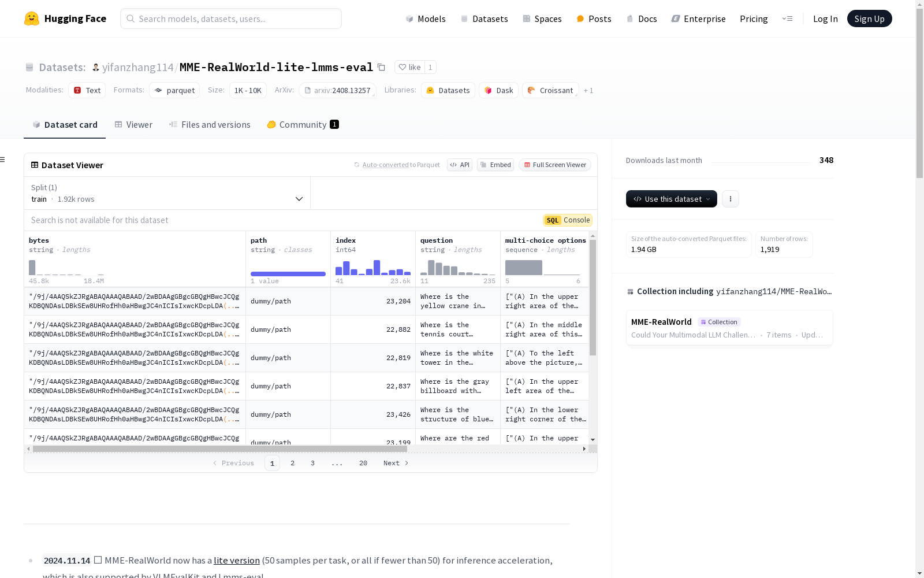This screenshot has height=578, width=924.
Task: Open the API button in Dataset Viewer
Action: [x=460, y=165]
